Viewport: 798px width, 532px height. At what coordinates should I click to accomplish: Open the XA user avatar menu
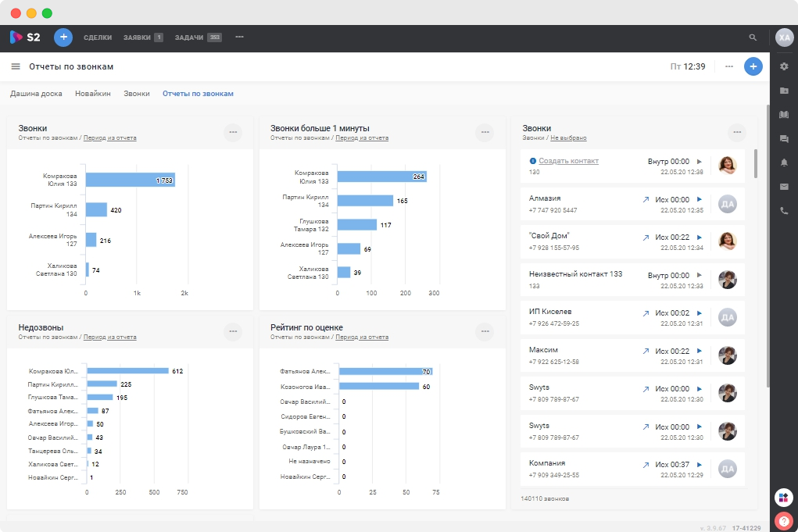pos(784,37)
